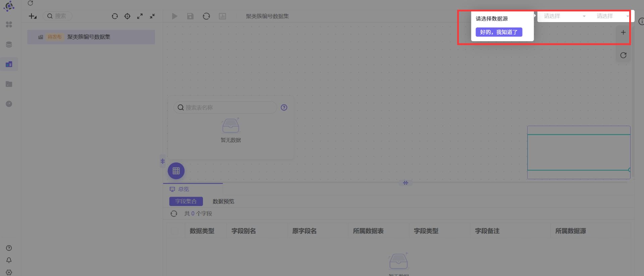Expand all tree nodes icon
The image size is (644, 276).
[x=140, y=16]
